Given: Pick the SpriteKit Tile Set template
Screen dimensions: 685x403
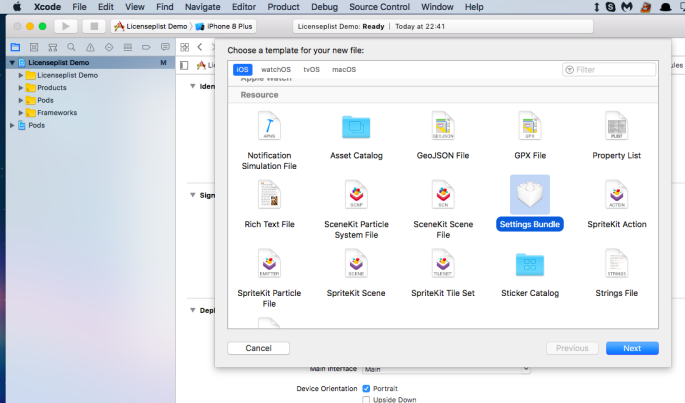Looking at the screenshot, I should [443, 273].
